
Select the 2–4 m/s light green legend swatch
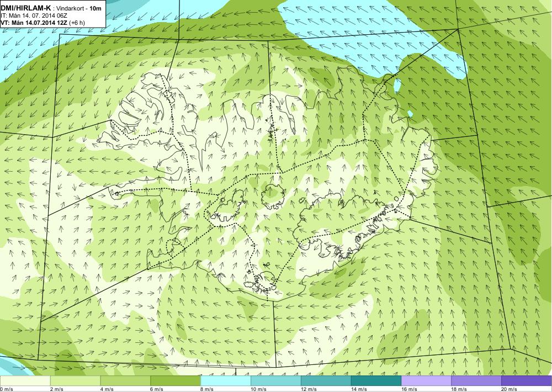tap(75, 381)
